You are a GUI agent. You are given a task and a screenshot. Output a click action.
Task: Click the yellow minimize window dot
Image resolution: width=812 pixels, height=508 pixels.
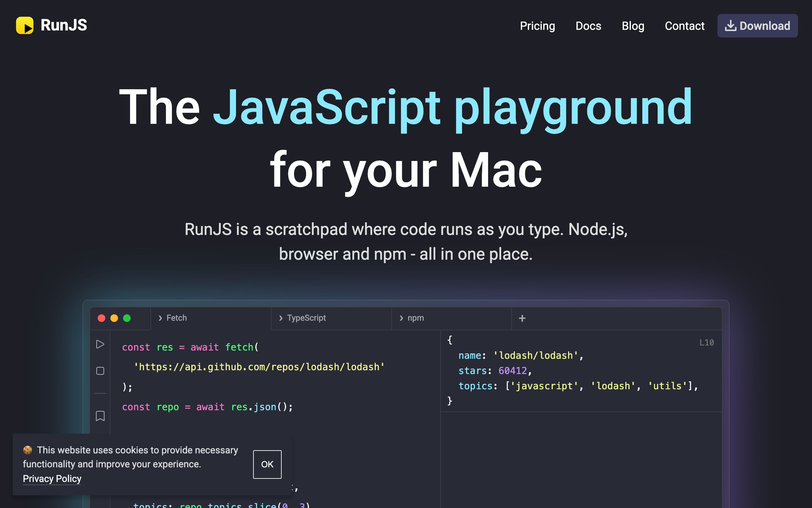pyautogui.click(x=114, y=318)
